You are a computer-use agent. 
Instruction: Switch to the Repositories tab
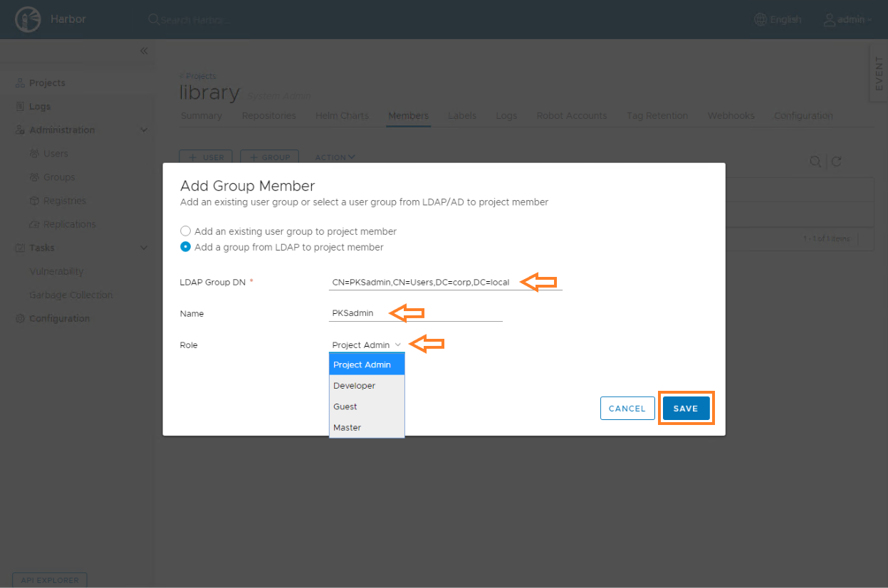coord(268,116)
